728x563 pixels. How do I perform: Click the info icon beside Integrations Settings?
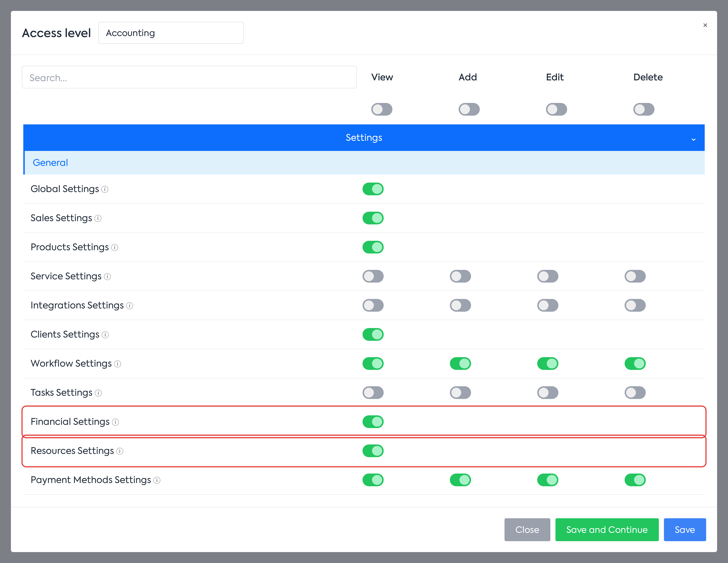coord(129,306)
